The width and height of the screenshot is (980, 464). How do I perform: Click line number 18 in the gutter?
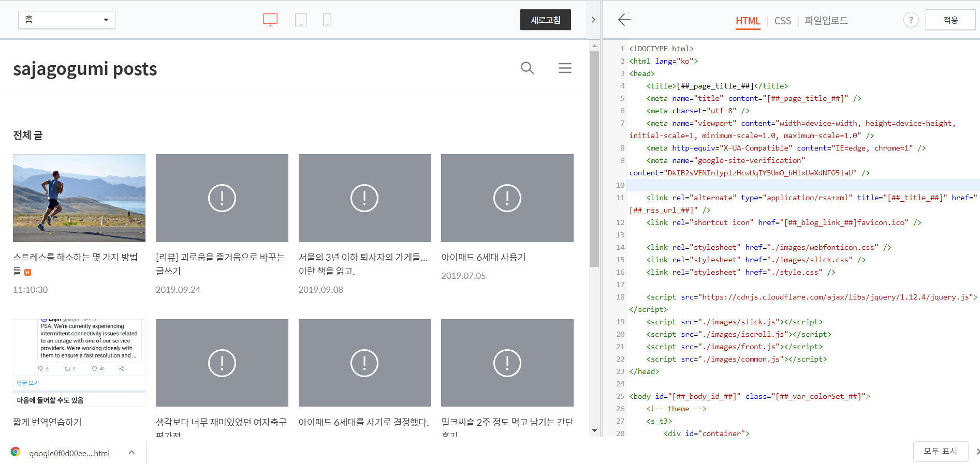pyautogui.click(x=620, y=297)
